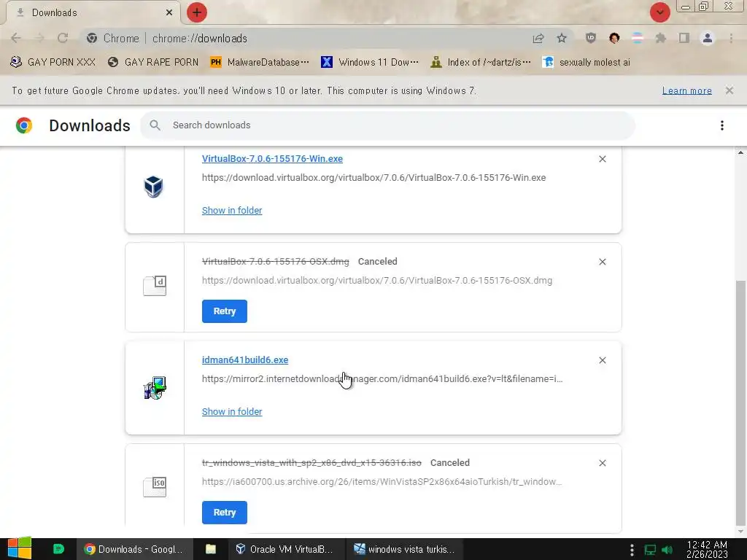The height and width of the screenshot is (560, 747).
Task: Click the OSX.dmg download URL text
Action: pyautogui.click(x=377, y=281)
